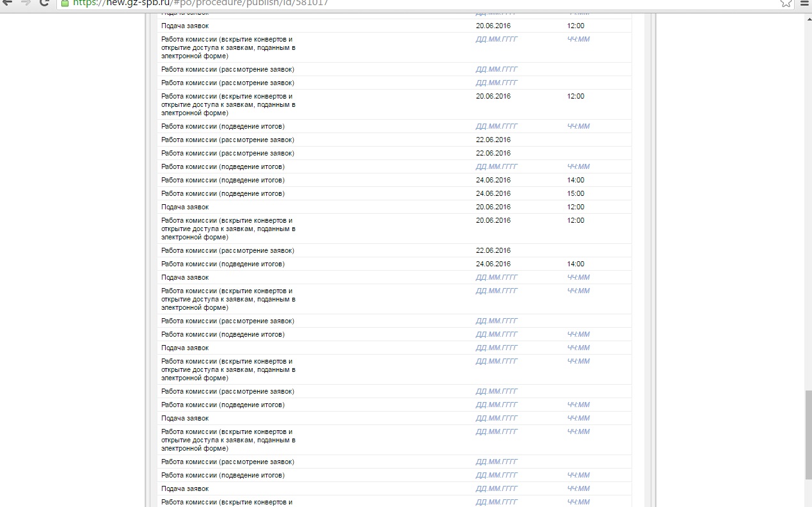
Task: Click the 15:00 time value
Action: tap(575, 193)
